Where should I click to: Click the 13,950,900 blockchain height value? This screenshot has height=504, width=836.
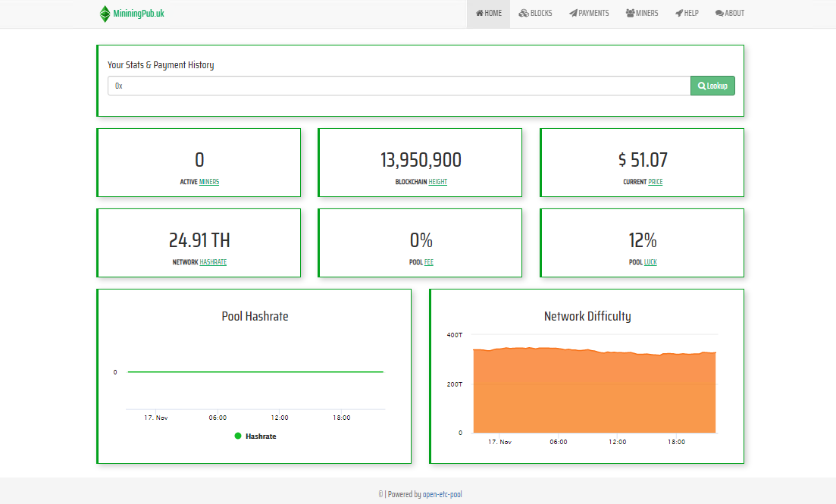point(421,160)
